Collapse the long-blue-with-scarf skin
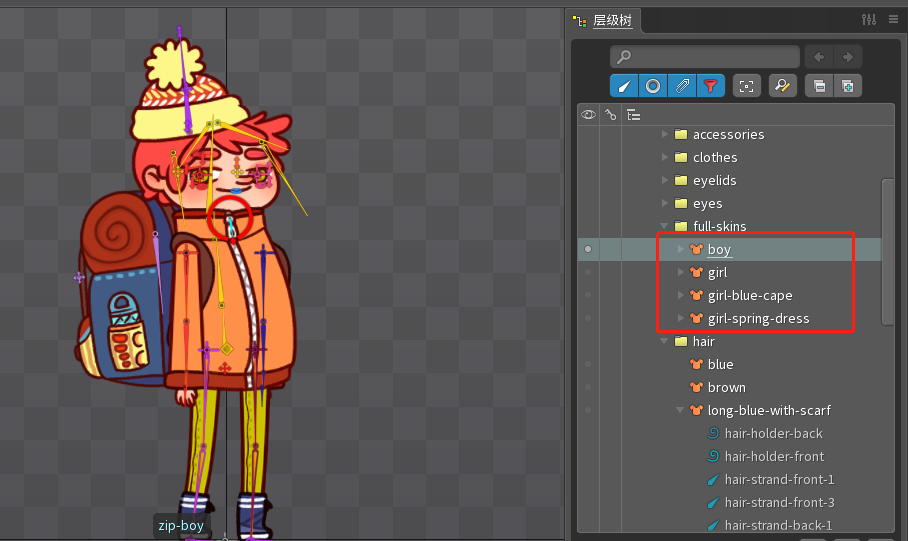Image resolution: width=908 pixels, height=541 pixels. 681,410
